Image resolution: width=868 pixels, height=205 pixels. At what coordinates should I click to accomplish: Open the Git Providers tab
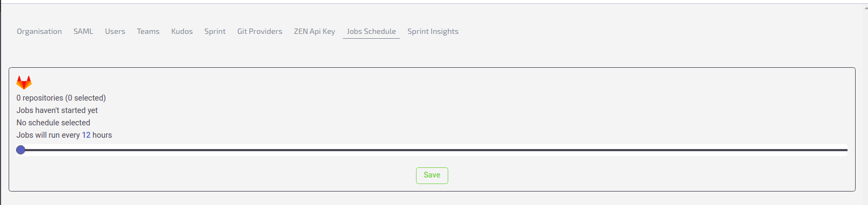[260, 31]
